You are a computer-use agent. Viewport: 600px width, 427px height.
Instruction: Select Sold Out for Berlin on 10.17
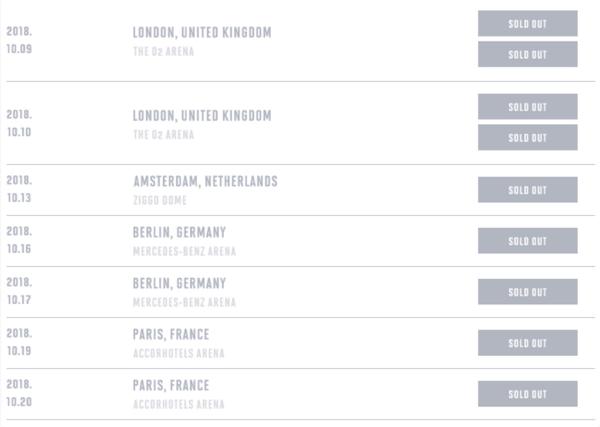[527, 292]
